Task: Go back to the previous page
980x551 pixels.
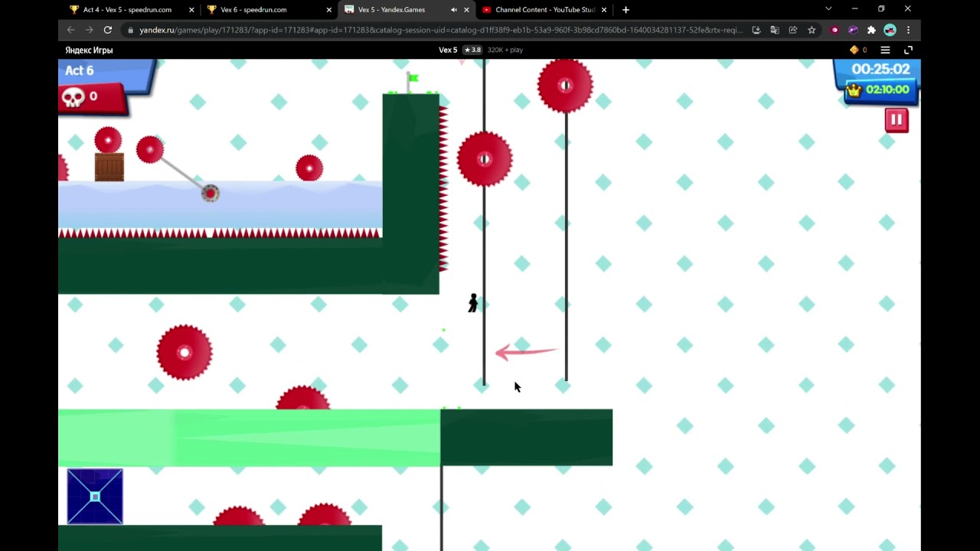Action: pyautogui.click(x=70, y=30)
